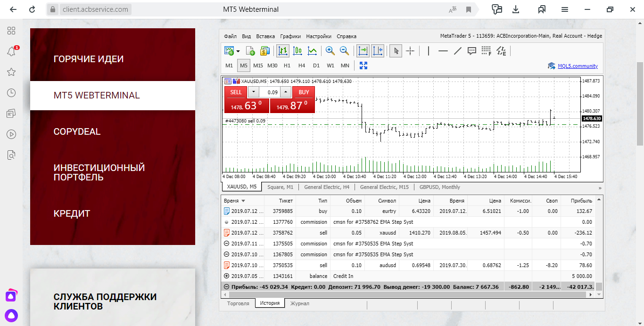The image size is (644, 326).
Task: Switch to General Electric, H4 chart tab
Action: (327, 187)
